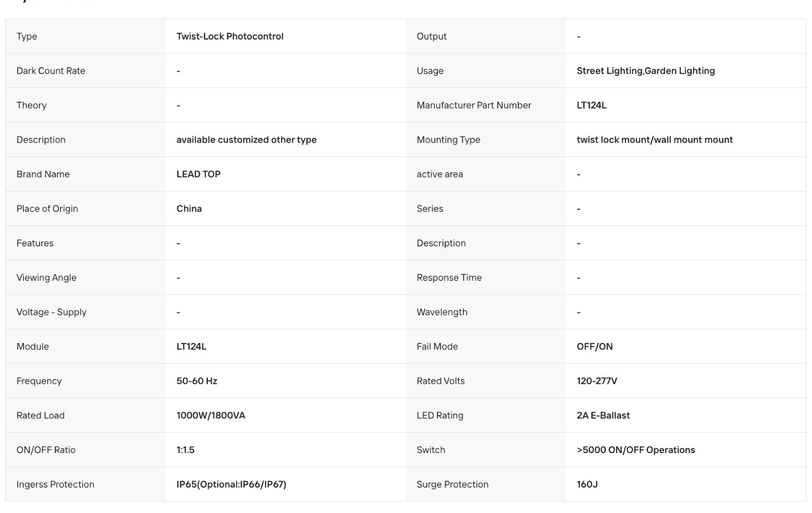Image resolution: width=812 pixels, height=513 pixels.
Task: Click the Dark Count Rate label
Action: [51, 71]
